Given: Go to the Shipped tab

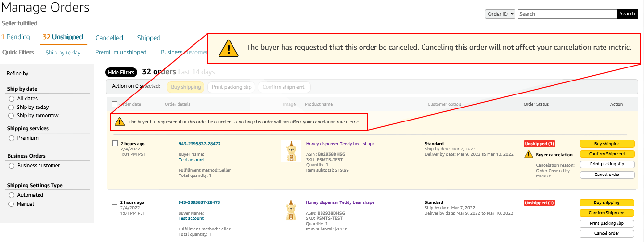Looking at the screenshot, I should [149, 38].
